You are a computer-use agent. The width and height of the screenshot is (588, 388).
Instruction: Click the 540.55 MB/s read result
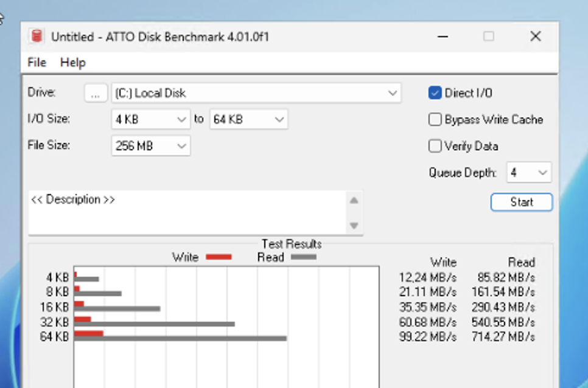pyautogui.click(x=503, y=322)
